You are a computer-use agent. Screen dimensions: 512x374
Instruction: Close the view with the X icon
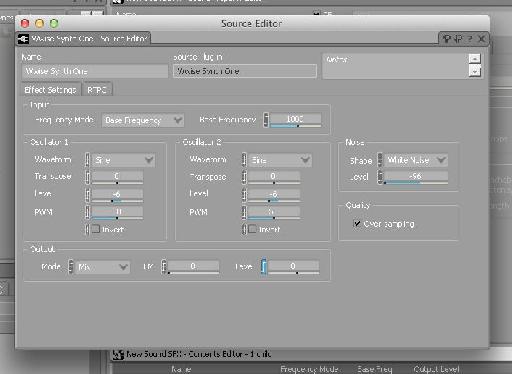click(x=481, y=39)
